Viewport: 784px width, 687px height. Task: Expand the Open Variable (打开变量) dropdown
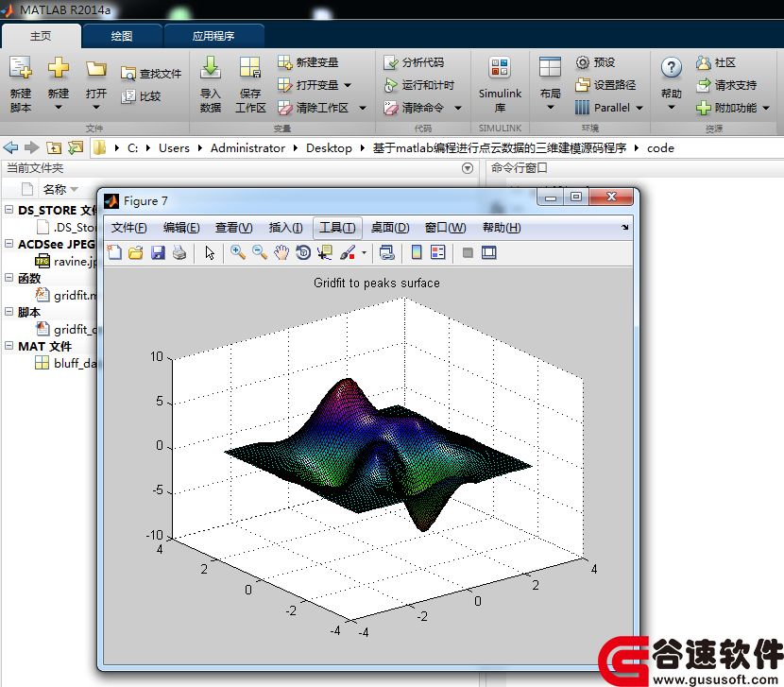click(348, 85)
